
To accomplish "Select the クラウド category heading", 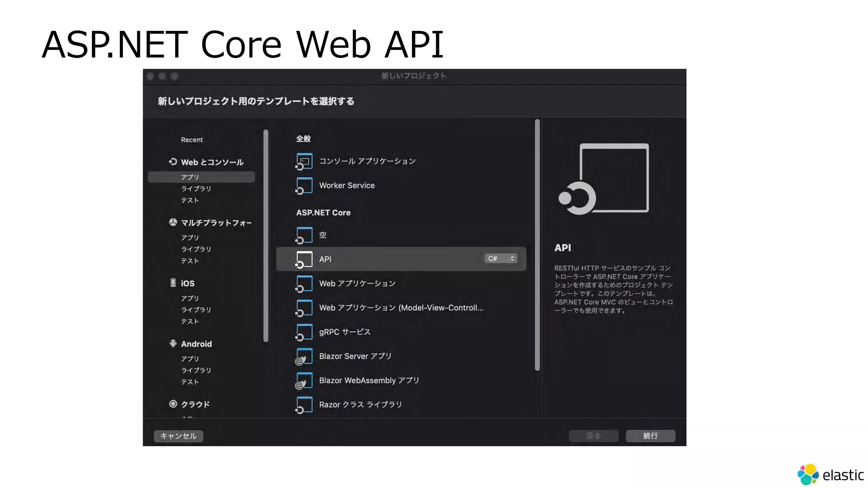I will tap(195, 404).
